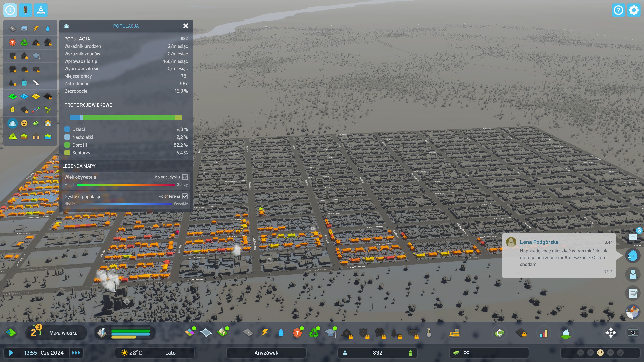Toggle the Kolor budynku checkbox
Viewport: 644px width, 362px height.
[x=185, y=177]
